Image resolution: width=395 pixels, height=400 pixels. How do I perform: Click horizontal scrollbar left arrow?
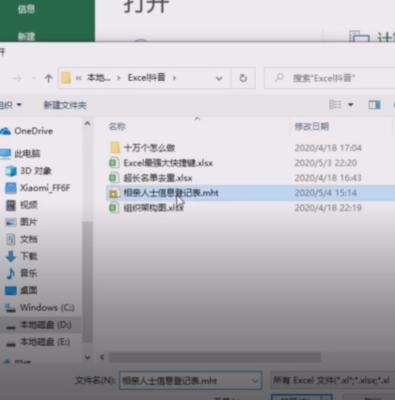[102, 357]
